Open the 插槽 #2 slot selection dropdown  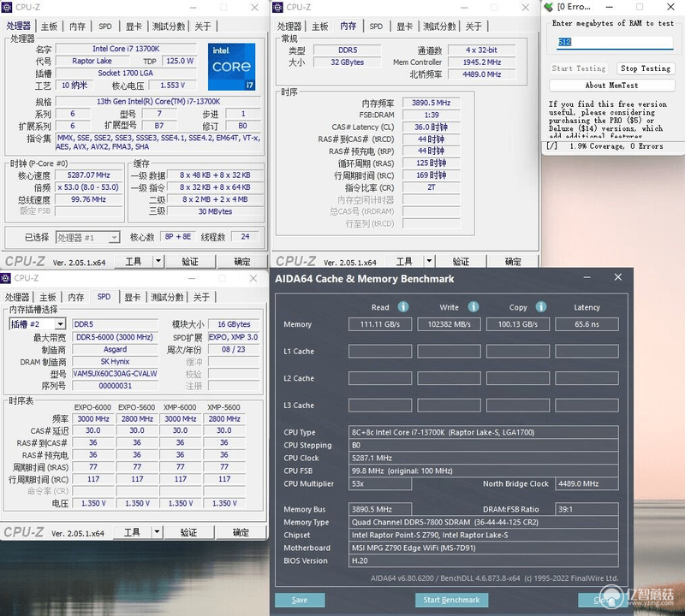[x=60, y=324]
